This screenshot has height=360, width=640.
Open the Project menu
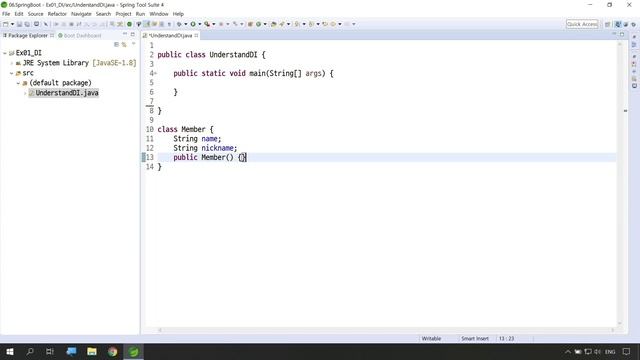[123, 14]
